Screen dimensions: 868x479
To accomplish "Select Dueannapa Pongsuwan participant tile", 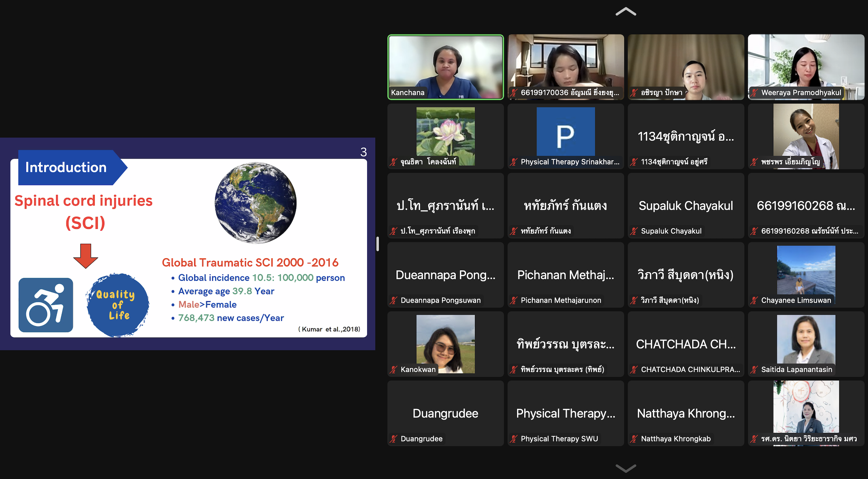I will pyautogui.click(x=445, y=274).
